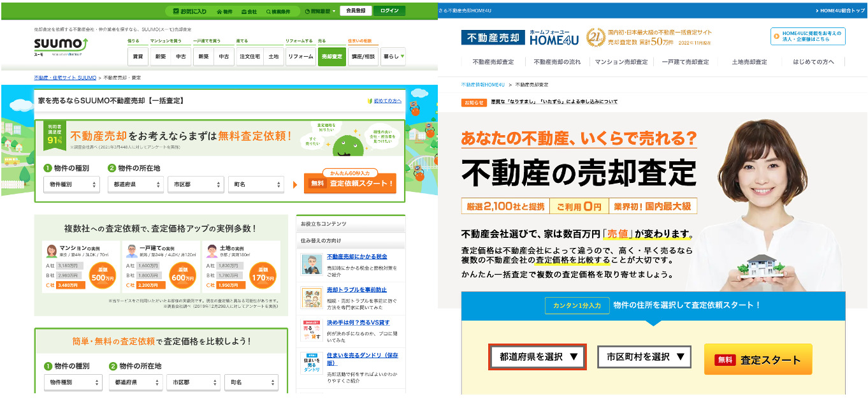
Task: Open はじめての方へ tab on HOME4U
Action: (813, 62)
